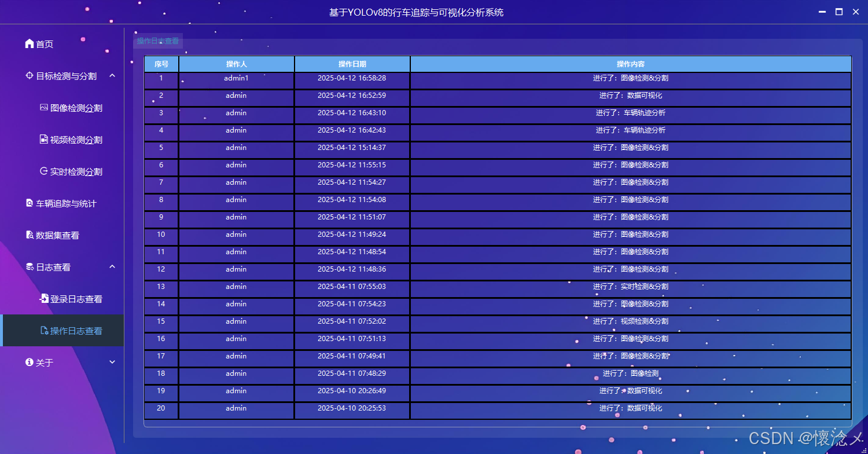The height and width of the screenshot is (454, 868).
Task: Click the 序号 column header
Action: (161, 64)
